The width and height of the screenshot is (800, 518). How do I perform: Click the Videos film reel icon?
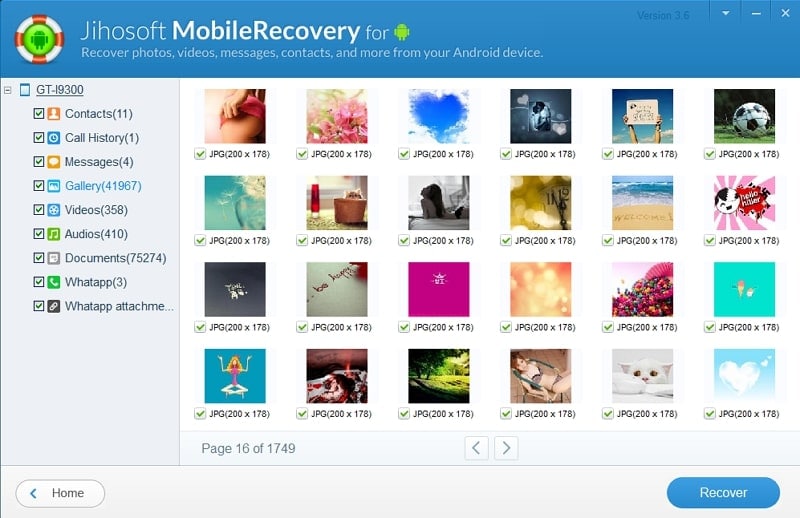pos(54,210)
